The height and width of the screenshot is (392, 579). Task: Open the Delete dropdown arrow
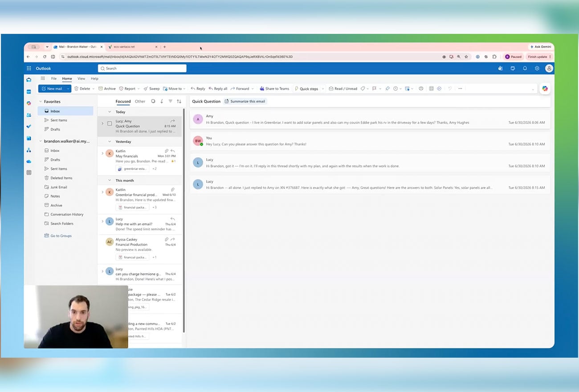[x=94, y=89]
